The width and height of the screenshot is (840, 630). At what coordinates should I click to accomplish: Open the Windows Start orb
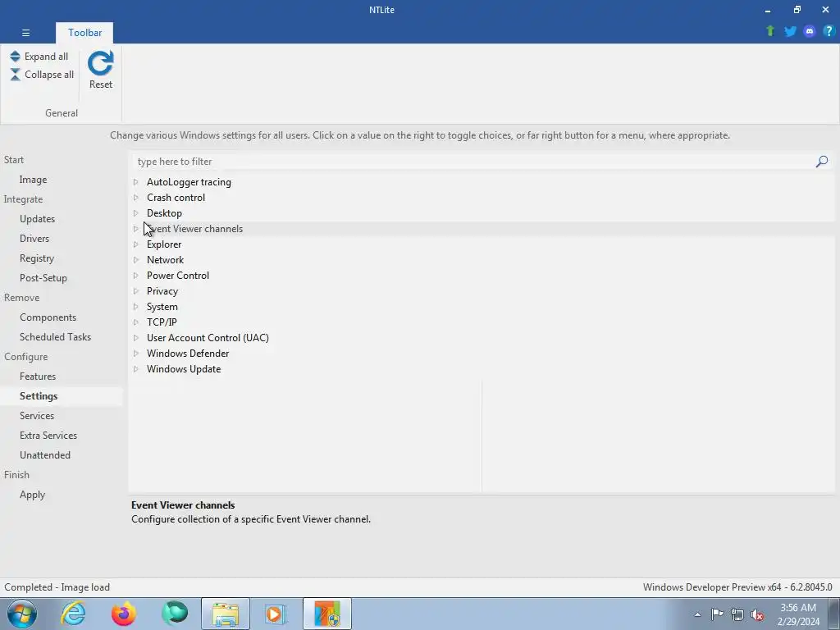[22, 614]
